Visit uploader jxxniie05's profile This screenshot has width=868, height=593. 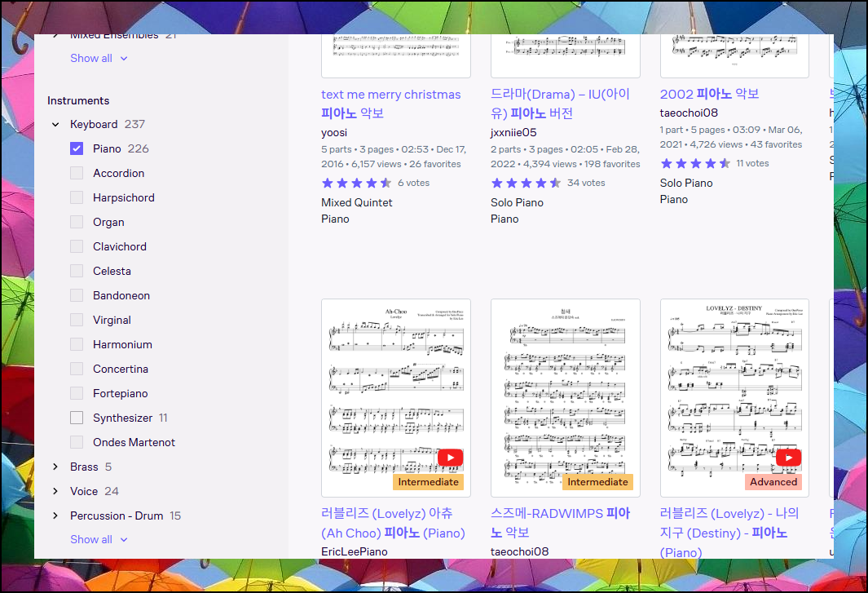pos(513,132)
